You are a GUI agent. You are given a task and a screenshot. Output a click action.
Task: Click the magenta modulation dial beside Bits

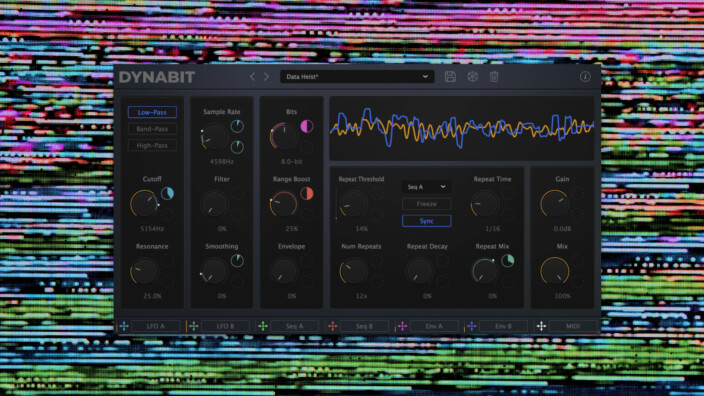coord(307,126)
